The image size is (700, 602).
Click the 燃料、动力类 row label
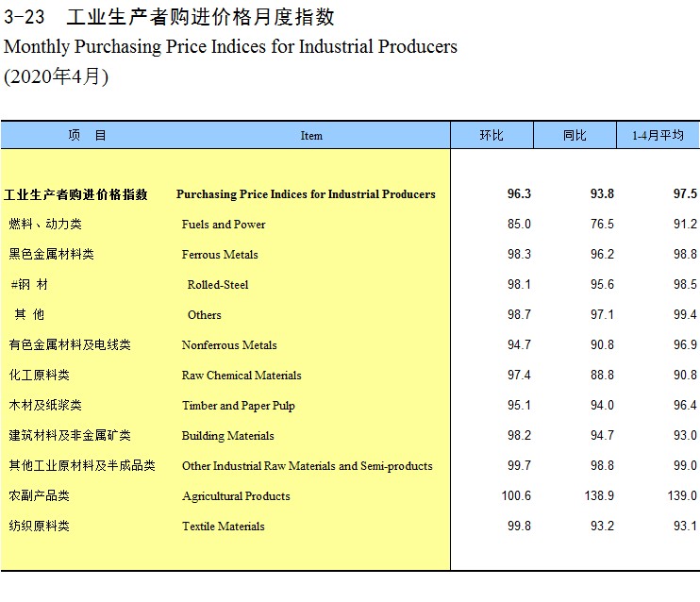tap(45, 224)
